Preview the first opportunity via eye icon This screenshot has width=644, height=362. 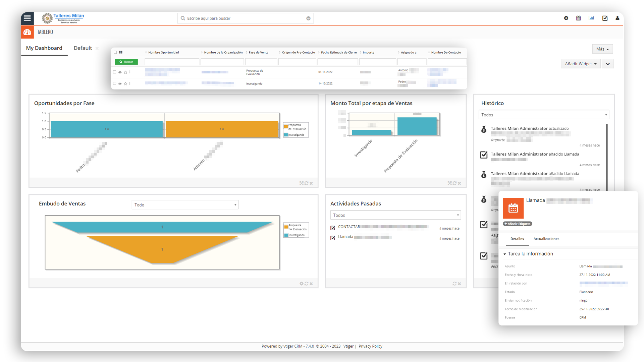[120, 72]
